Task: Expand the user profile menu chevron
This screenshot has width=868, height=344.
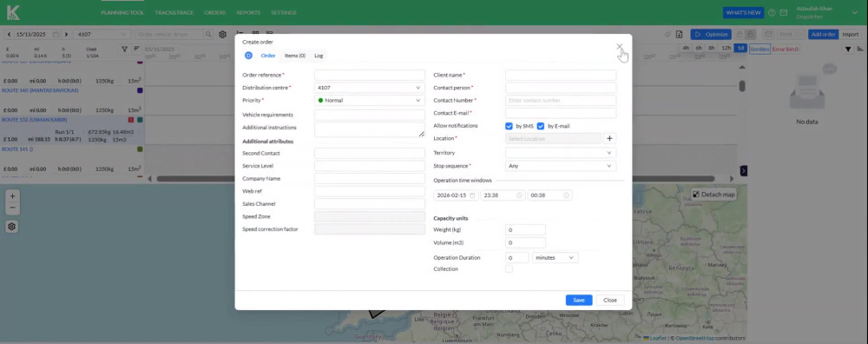Action: 855,12
